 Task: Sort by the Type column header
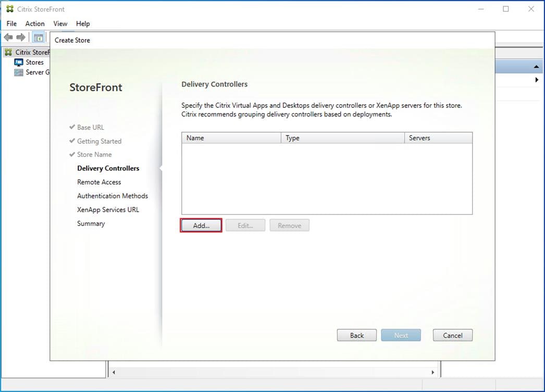(x=343, y=138)
